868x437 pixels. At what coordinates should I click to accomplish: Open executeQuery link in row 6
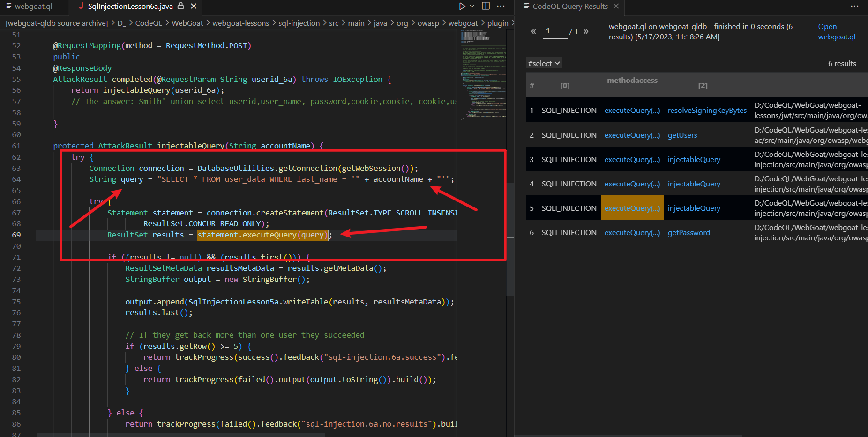pyautogui.click(x=632, y=233)
